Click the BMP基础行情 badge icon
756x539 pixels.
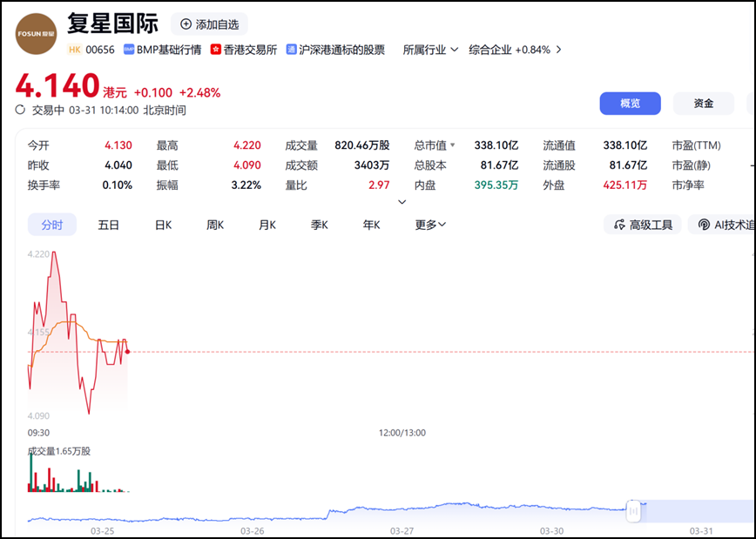(129, 50)
